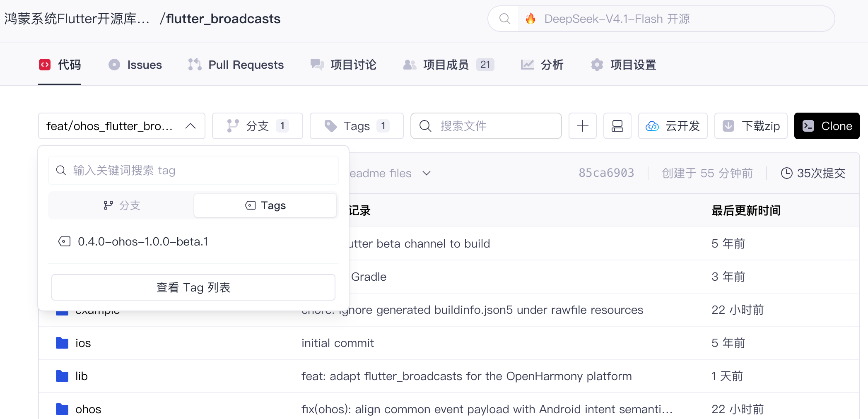Expand the readme files chevron

[x=427, y=173]
